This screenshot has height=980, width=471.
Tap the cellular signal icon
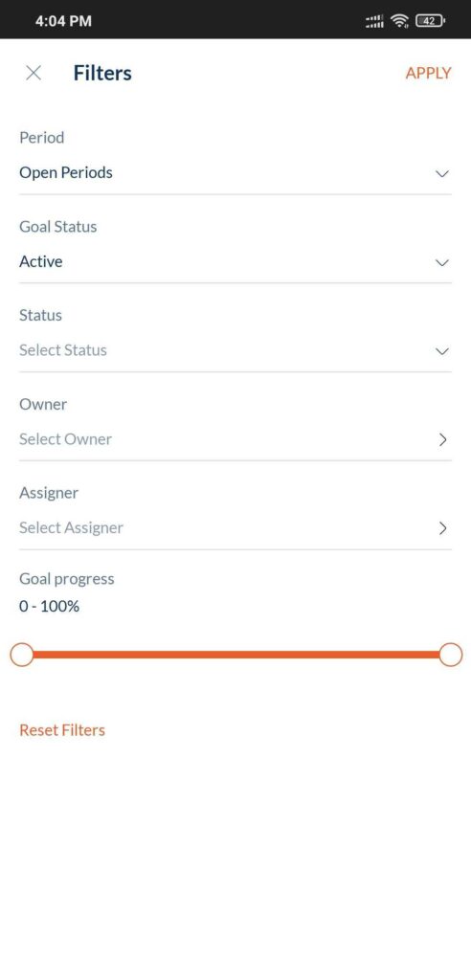(374, 21)
